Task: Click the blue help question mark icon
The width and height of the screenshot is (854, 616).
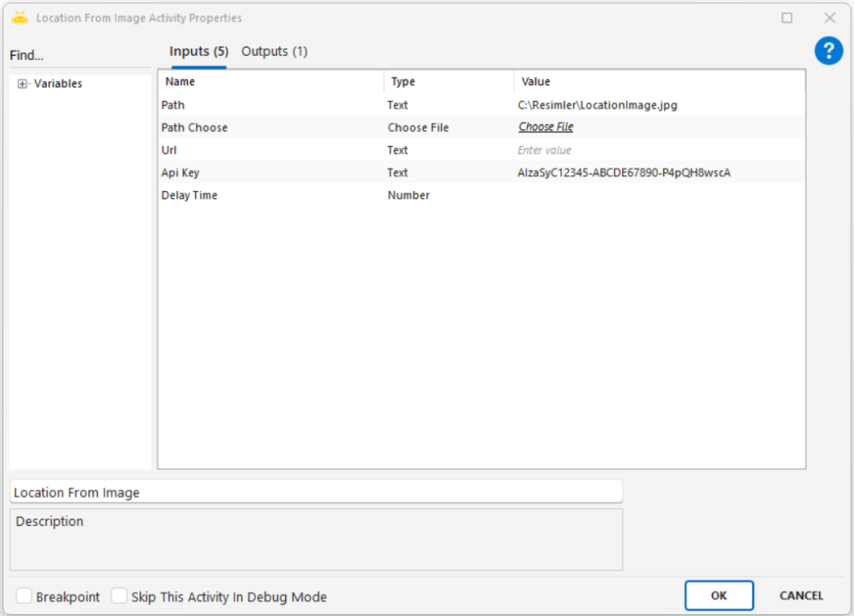Action: (x=828, y=52)
